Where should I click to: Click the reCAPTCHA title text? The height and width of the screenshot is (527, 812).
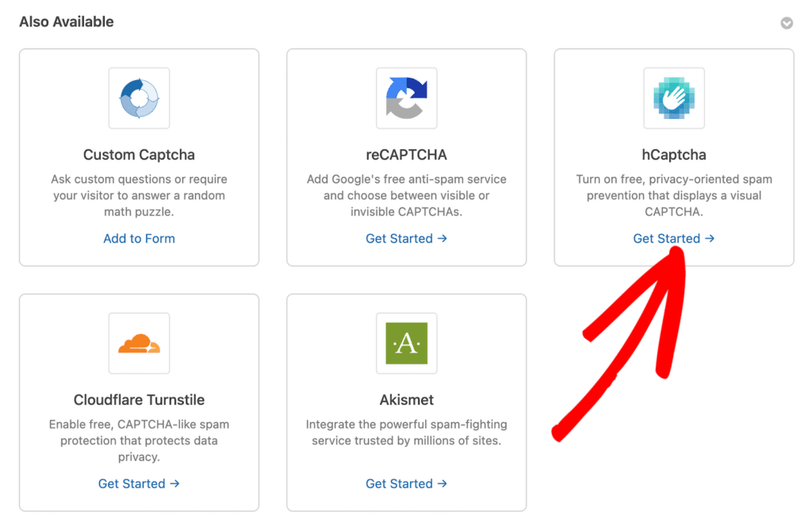coord(407,155)
